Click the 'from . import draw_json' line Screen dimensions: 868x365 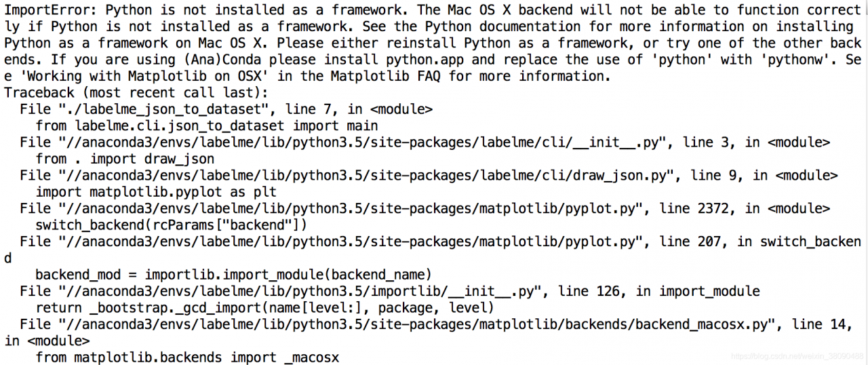125,159
